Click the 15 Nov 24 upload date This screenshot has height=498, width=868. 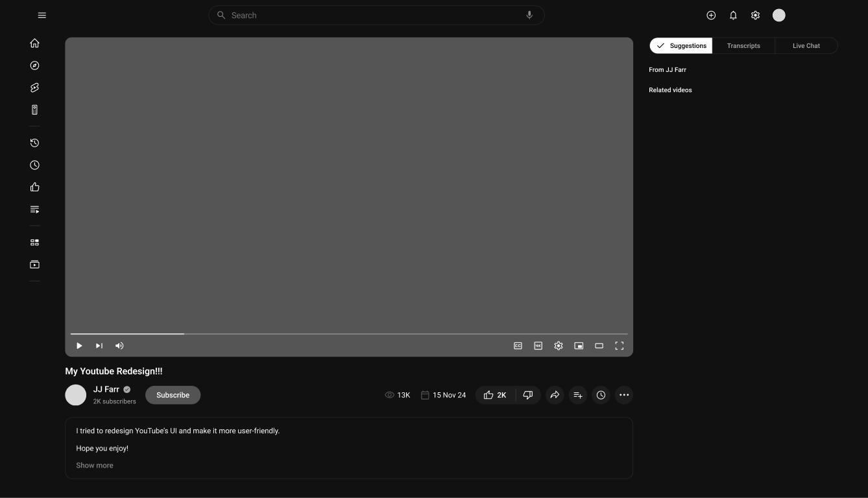click(443, 395)
